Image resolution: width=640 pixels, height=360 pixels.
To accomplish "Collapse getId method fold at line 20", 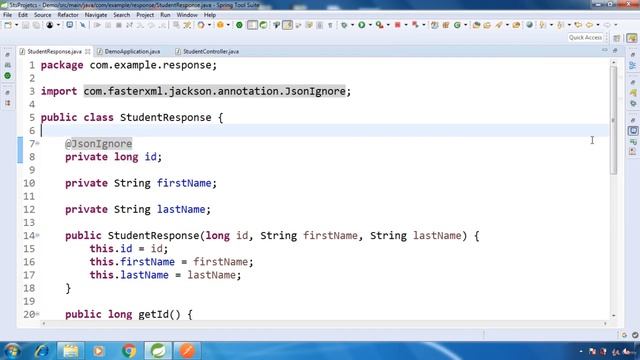I will coord(38,314).
